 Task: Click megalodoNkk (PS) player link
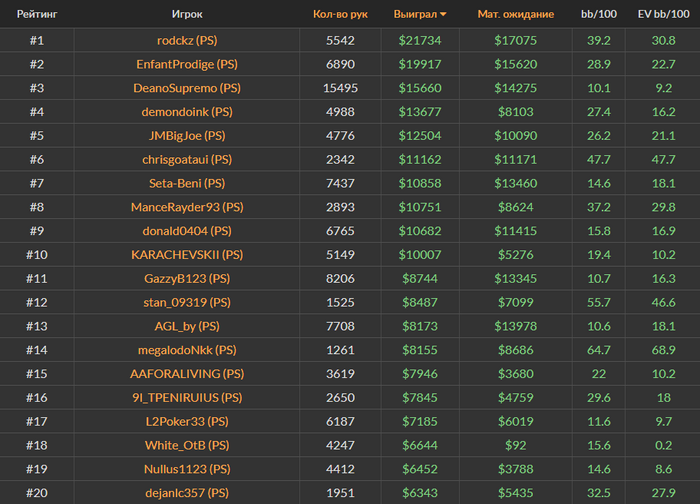point(187,350)
